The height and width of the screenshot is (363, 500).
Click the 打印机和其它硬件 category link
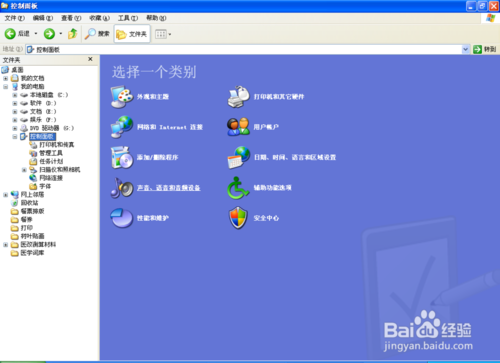pos(279,97)
